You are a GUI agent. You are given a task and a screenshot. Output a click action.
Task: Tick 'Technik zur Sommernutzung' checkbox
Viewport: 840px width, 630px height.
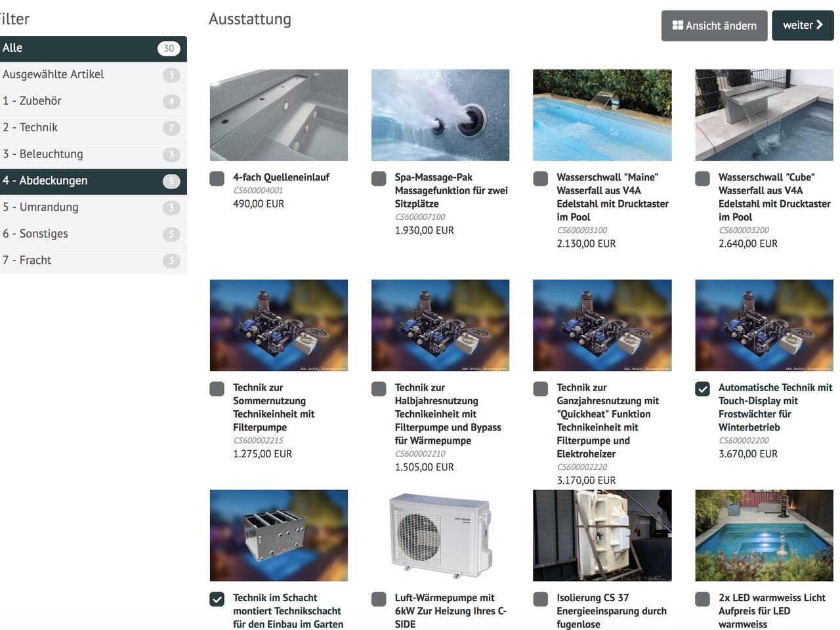(217, 388)
